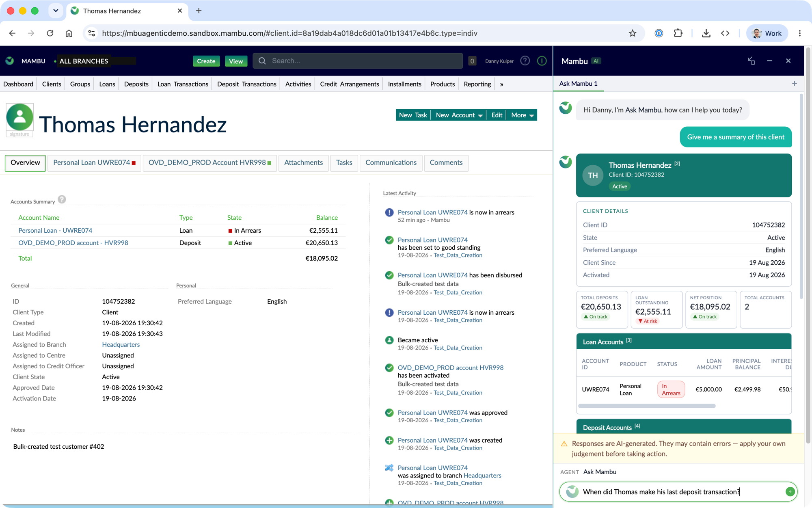Screen dimensions: 812x508
Task: Open the browser downloads icon
Action: point(706,33)
